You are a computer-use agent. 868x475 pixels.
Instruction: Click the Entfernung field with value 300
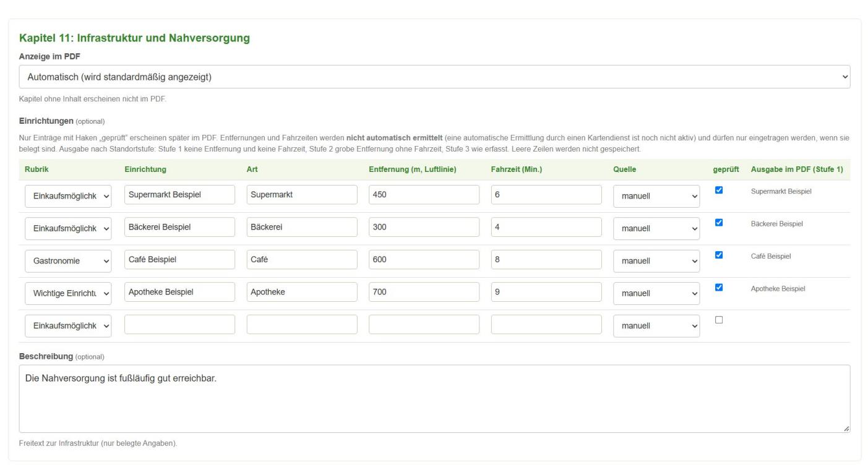(424, 227)
